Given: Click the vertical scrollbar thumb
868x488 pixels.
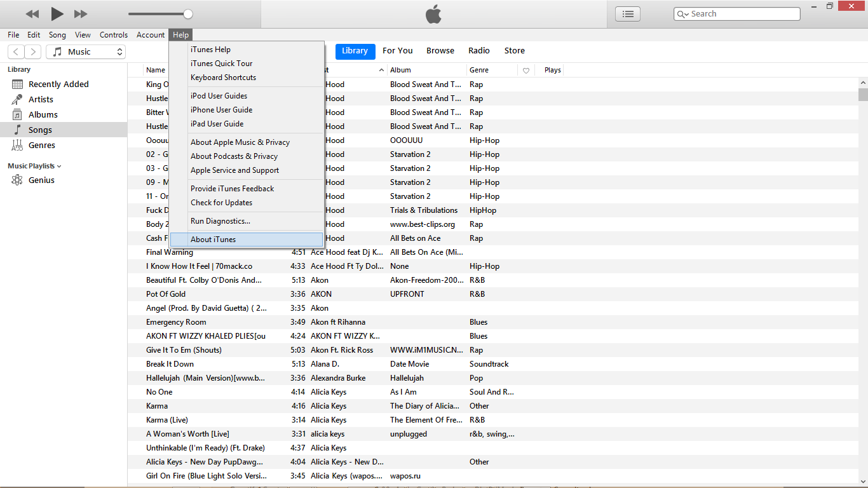Looking at the screenshot, I should (862, 95).
